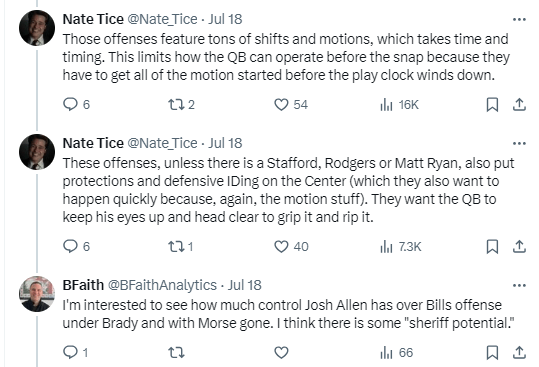The width and height of the screenshot is (539, 367).
Task: View analytics showing 7.3K views
Action: click(x=400, y=246)
